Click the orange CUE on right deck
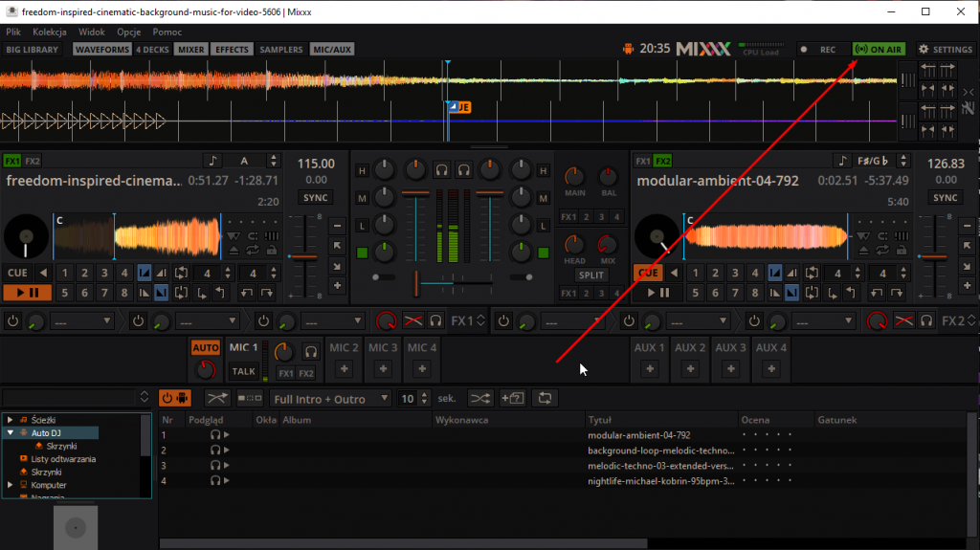980x550 pixels. pyautogui.click(x=648, y=273)
